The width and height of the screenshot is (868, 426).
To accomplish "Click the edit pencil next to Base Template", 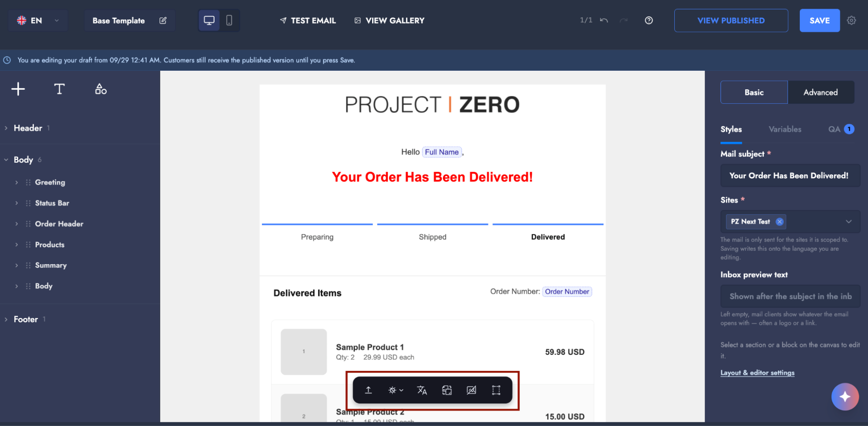I will click(163, 20).
